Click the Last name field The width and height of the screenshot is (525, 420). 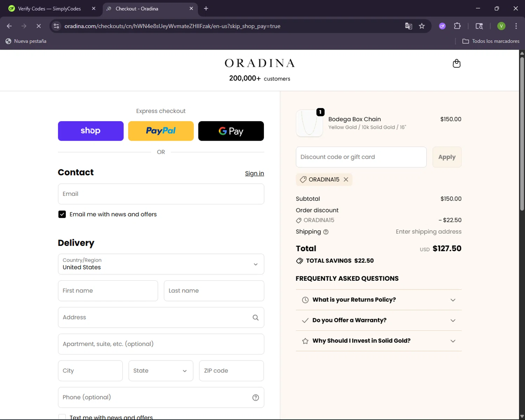(x=214, y=291)
